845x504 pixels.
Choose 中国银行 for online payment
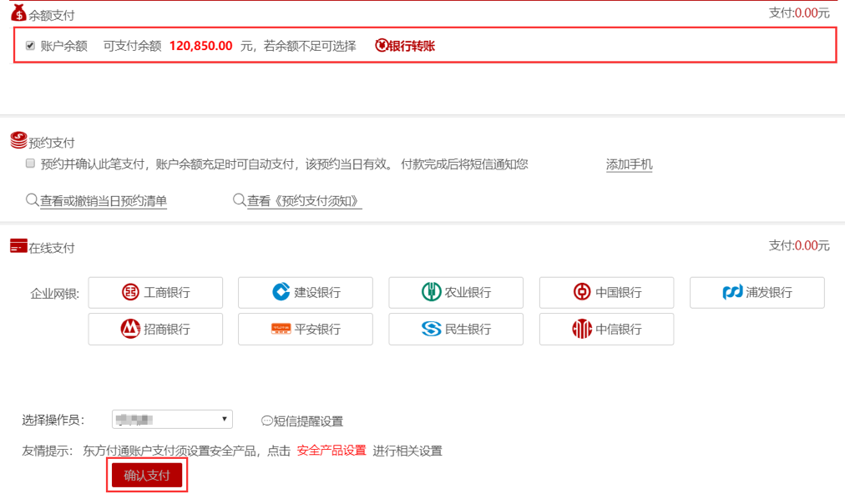(x=607, y=292)
